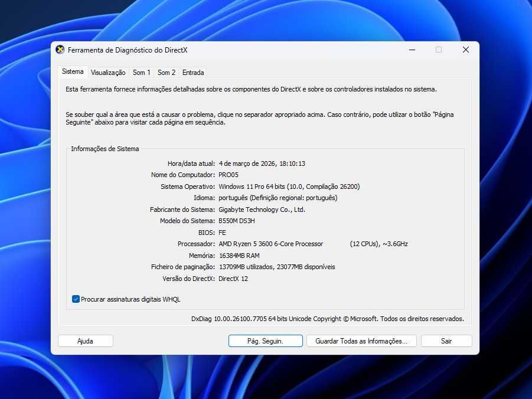Close the DirectX diagnostic window

pyautogui.click(x=466, y=50)
